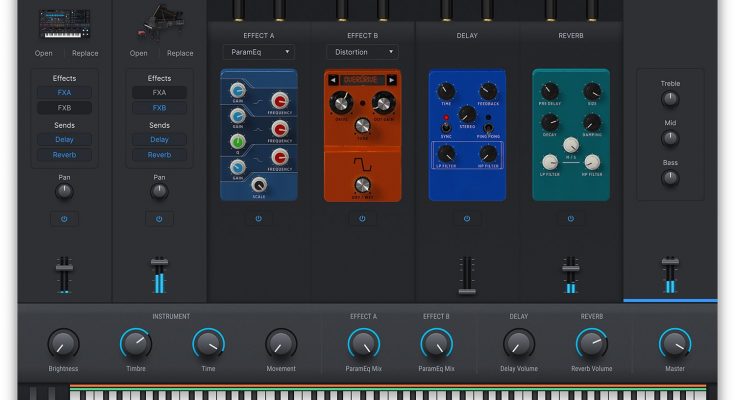Toggle power for the Effect A slot
This screenshot has height=400, width=735.
257,217
